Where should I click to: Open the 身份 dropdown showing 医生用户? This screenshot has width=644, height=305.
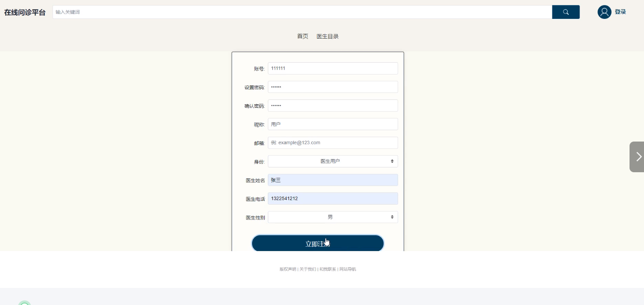(333, 161)
